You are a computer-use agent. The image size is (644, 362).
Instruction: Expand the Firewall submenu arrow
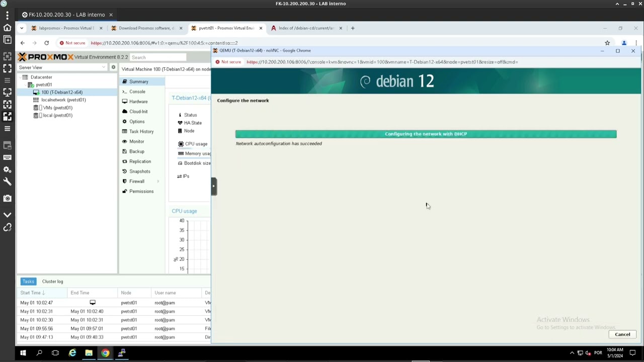158,182
